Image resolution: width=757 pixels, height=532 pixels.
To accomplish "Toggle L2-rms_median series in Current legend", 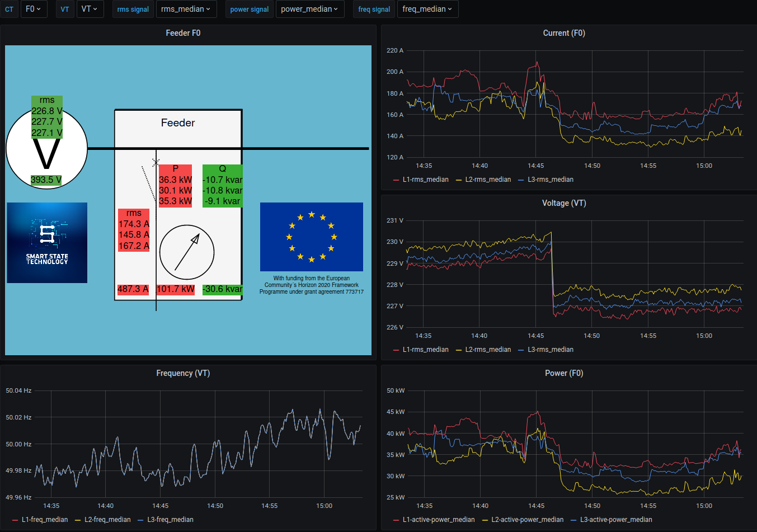I will 488,180.
